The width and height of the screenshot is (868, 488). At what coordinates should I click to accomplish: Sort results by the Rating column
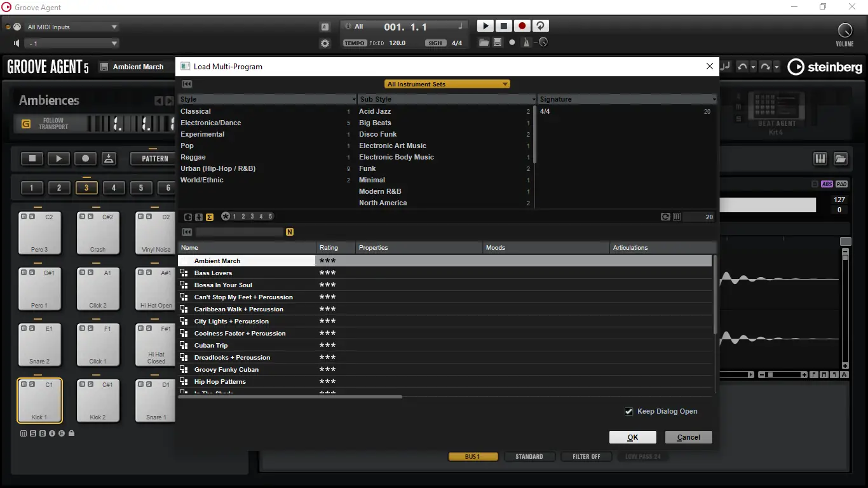pyautogui.click(x=336, y=247)
